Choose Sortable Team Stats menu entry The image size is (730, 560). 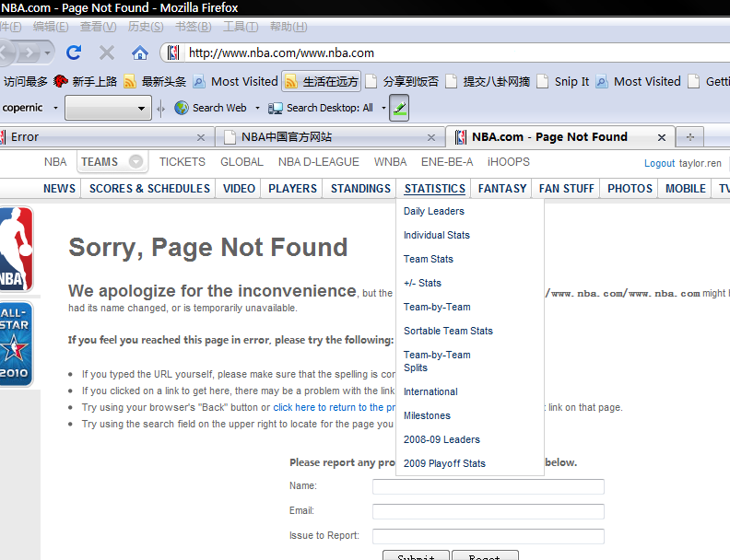tap(448, 331)
